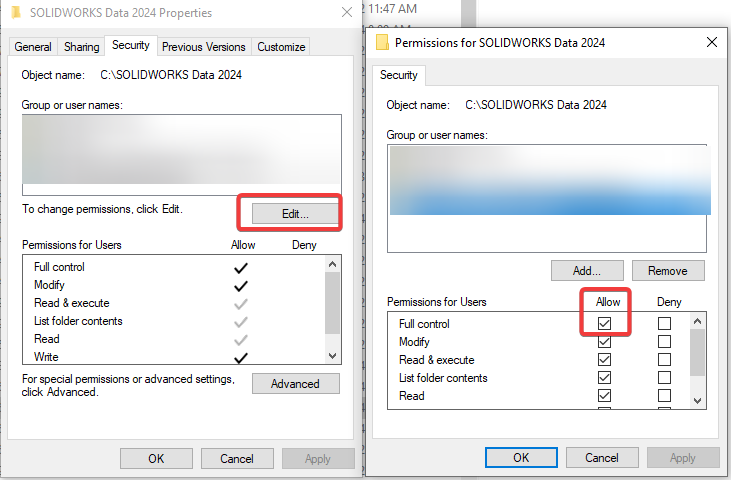Click scrollbar thumb in Permissions dialog list
This screenshot has width=731, height=480.
[x=697, y=353]
